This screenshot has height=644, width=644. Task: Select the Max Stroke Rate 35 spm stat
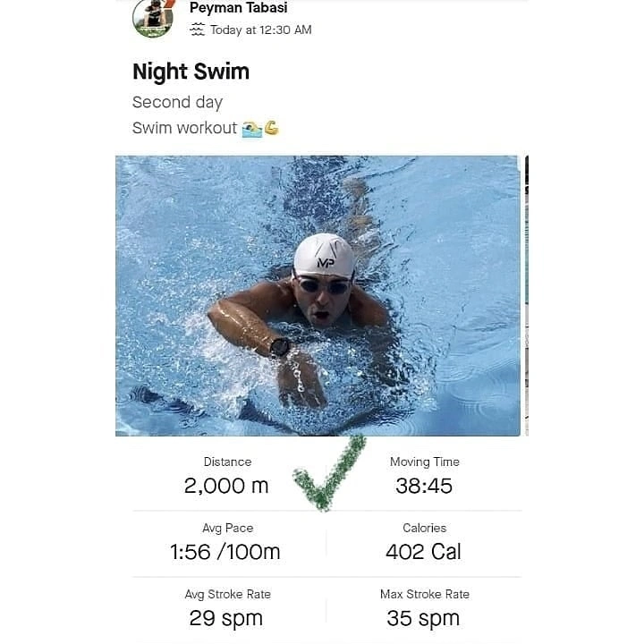(424, 609)
